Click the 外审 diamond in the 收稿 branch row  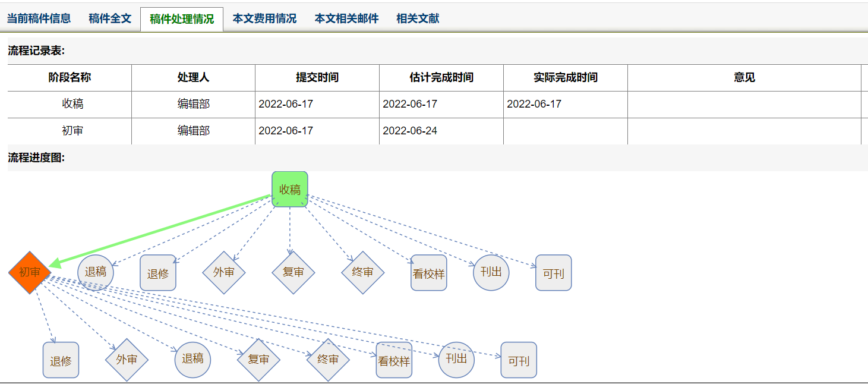tap(223, 272)
